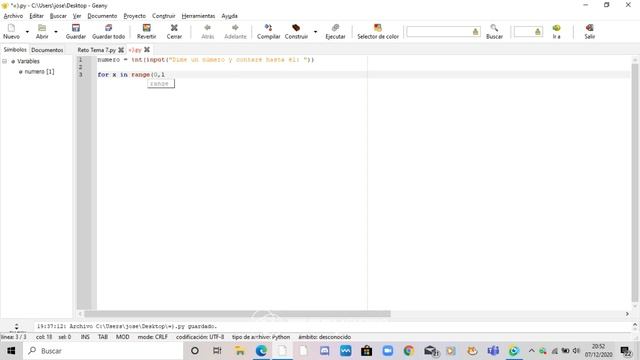Open Microsoft Edge from the taskbar
This screenshot has height=360, width=640.
pos(261,351)
